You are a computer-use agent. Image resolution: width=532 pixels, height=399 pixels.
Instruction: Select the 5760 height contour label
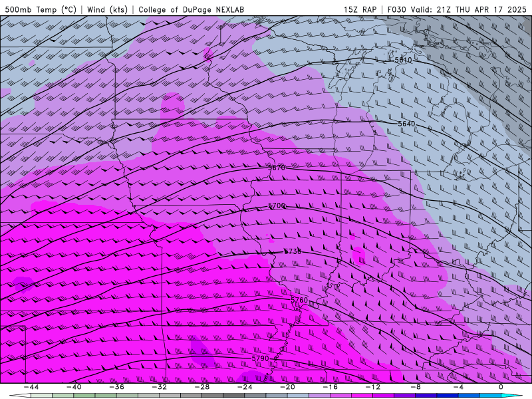(299, 301)
